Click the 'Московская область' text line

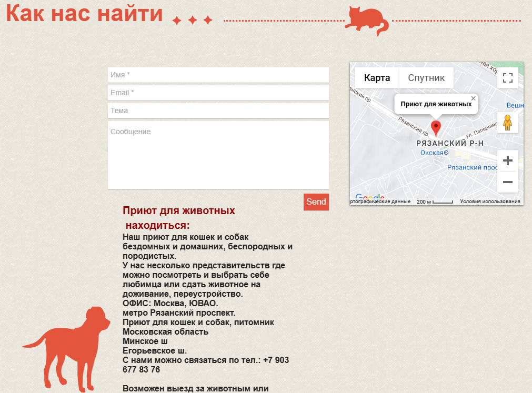coord(166,331)
